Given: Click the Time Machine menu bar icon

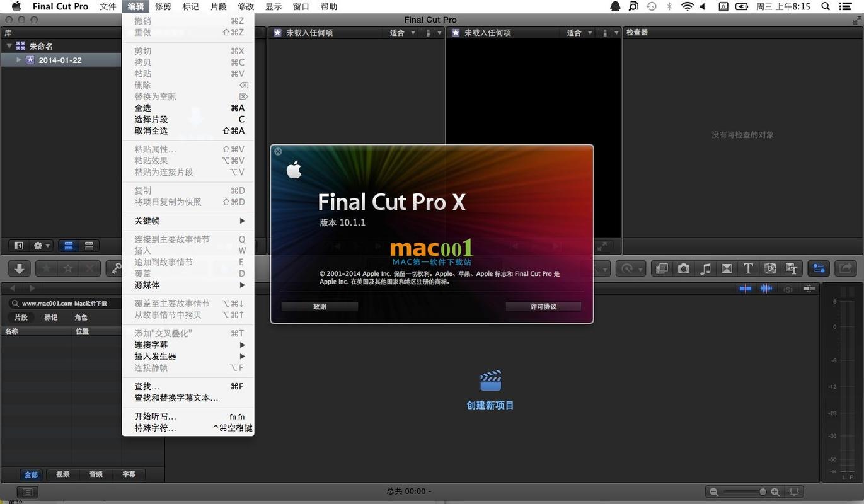Looking at the screenshot, I should [x=651, y=6].
